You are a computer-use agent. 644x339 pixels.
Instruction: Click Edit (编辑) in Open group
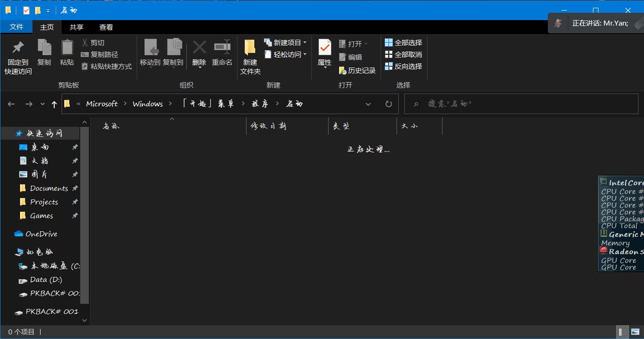[x=350, y=57]
